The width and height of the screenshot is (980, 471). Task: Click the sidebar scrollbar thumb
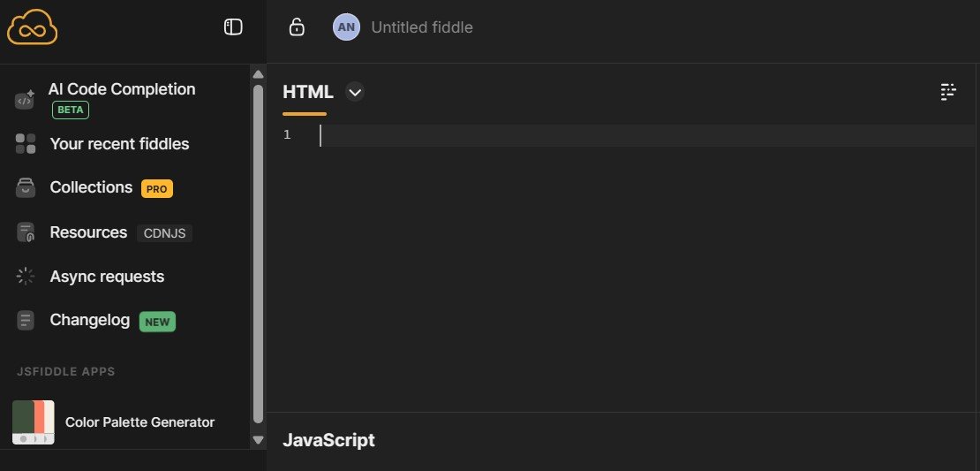click(258, 254)
